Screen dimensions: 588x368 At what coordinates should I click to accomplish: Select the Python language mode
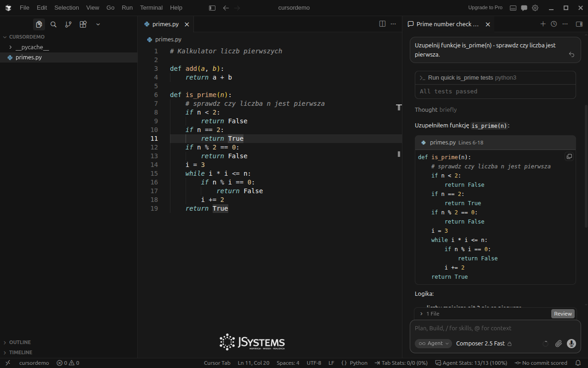pos(358,363)
